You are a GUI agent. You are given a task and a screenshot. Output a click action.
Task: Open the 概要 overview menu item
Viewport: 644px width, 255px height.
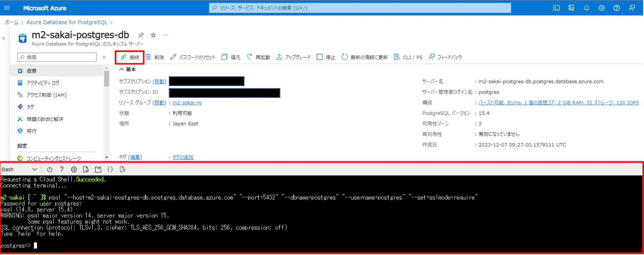pyautogui.click(x=57, y=71)
